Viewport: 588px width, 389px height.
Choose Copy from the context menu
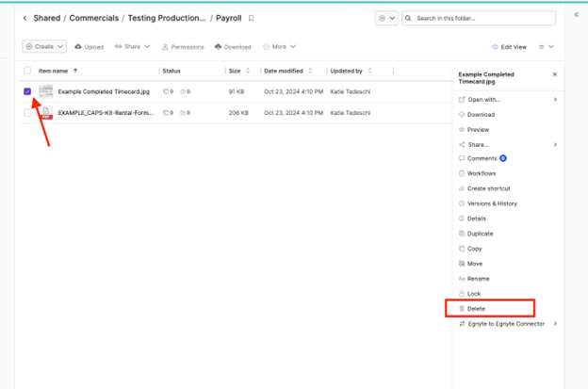470,249
